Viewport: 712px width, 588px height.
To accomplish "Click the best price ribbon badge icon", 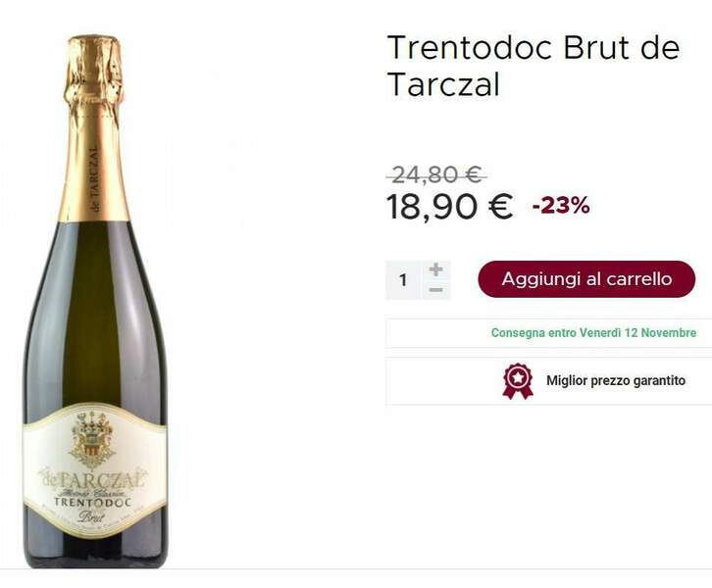I will (518, 381).
